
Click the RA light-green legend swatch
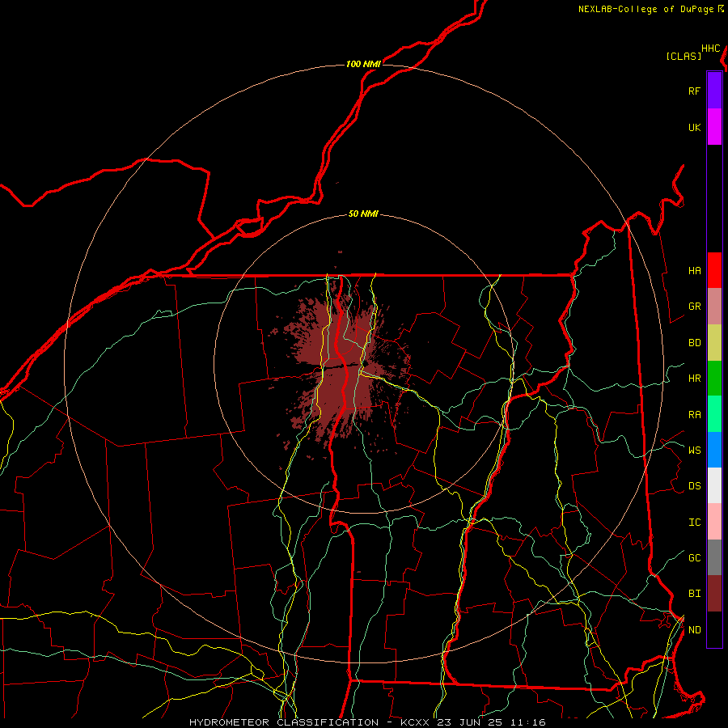(714, 414)
